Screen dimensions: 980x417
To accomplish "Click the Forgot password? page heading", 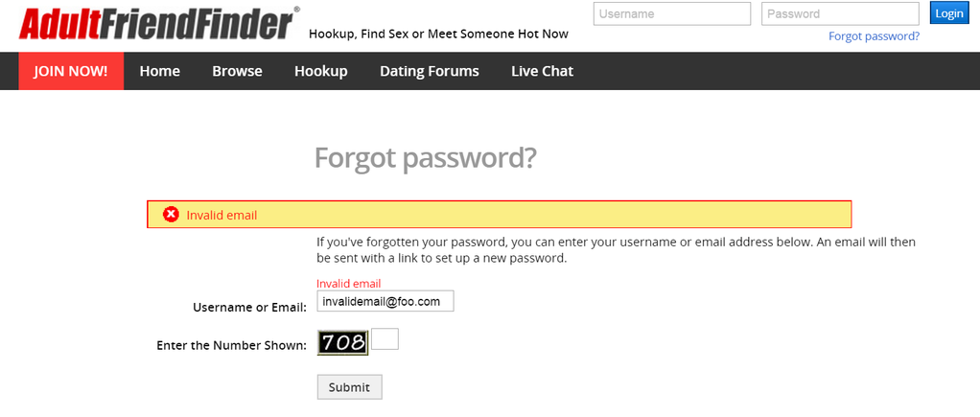I will click(x=425, y=158).
